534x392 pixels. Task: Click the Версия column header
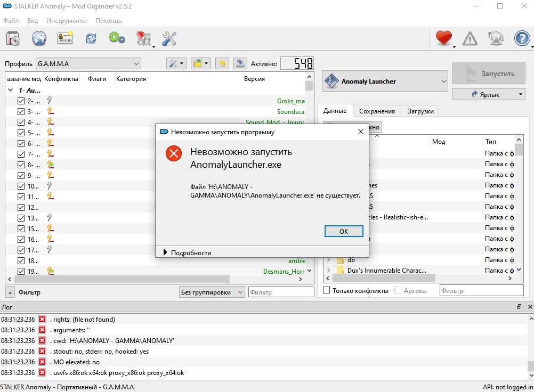coord(254,79)
